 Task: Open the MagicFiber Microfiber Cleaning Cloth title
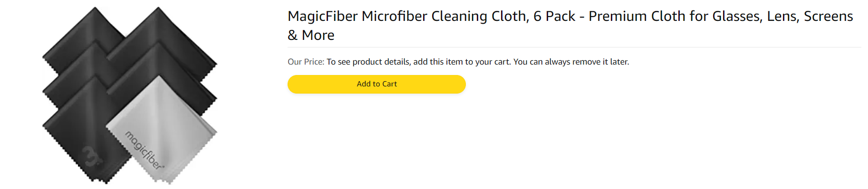(x=570, y=26)
